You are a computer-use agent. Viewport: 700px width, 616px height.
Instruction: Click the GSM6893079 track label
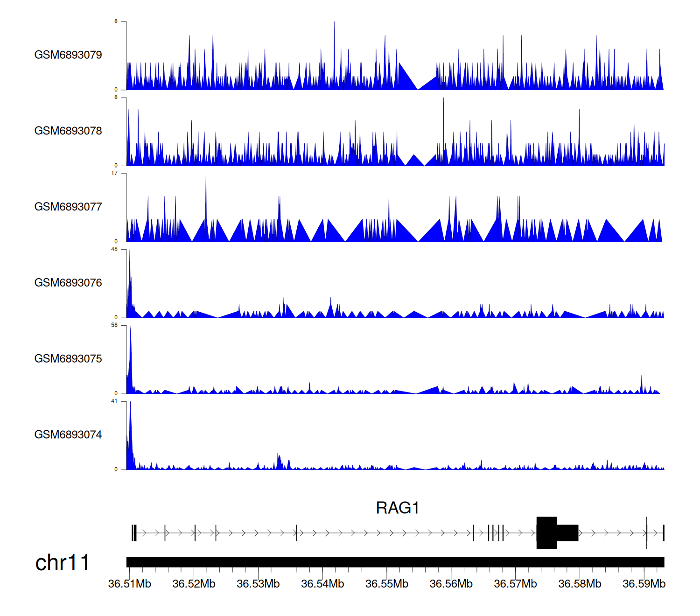tap(68, 55)
